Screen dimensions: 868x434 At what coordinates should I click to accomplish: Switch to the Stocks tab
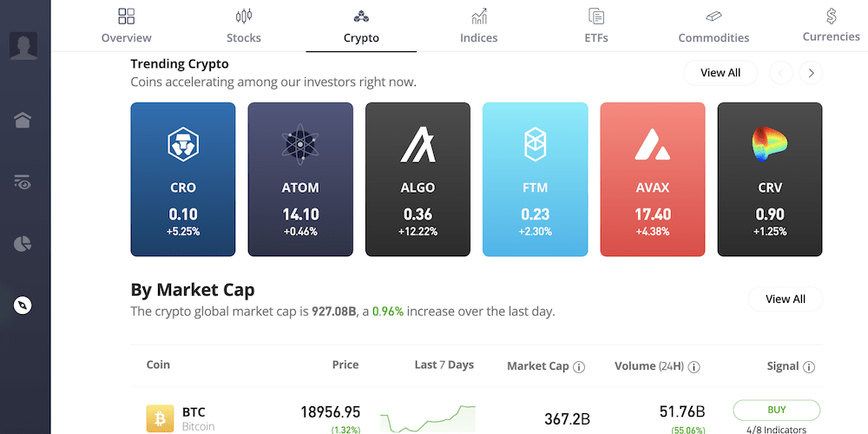(244, 26)
